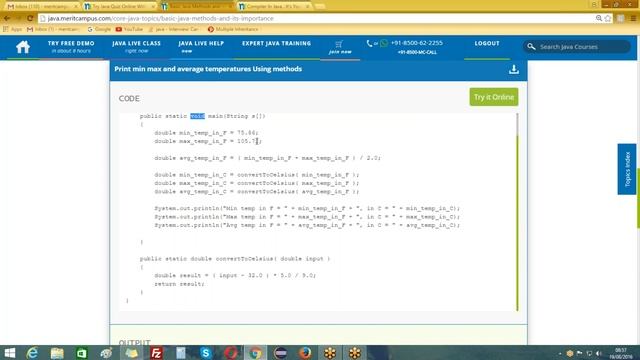Launch Internet Explorer from taskbar
Screen dimensions: 640x360
tap(32, 353)
